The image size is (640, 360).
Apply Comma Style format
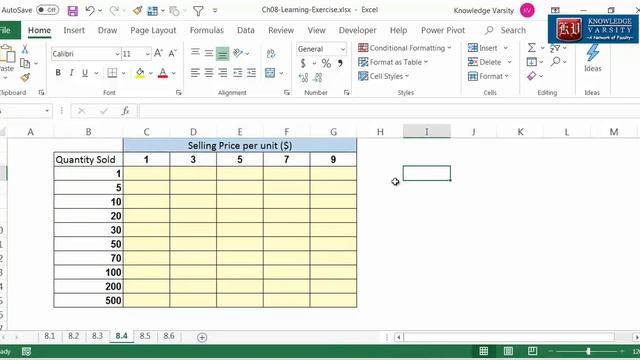coord(340,63)
